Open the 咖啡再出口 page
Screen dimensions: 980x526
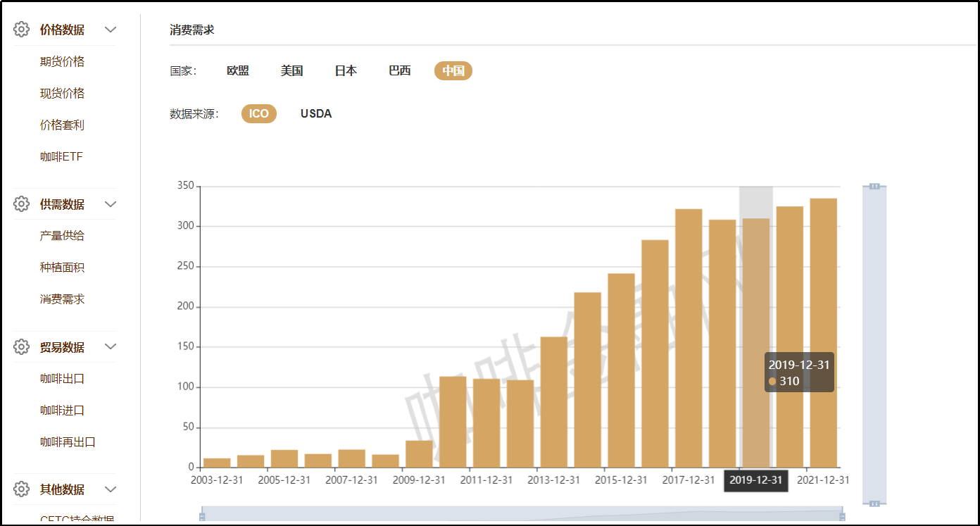[68, 442]
